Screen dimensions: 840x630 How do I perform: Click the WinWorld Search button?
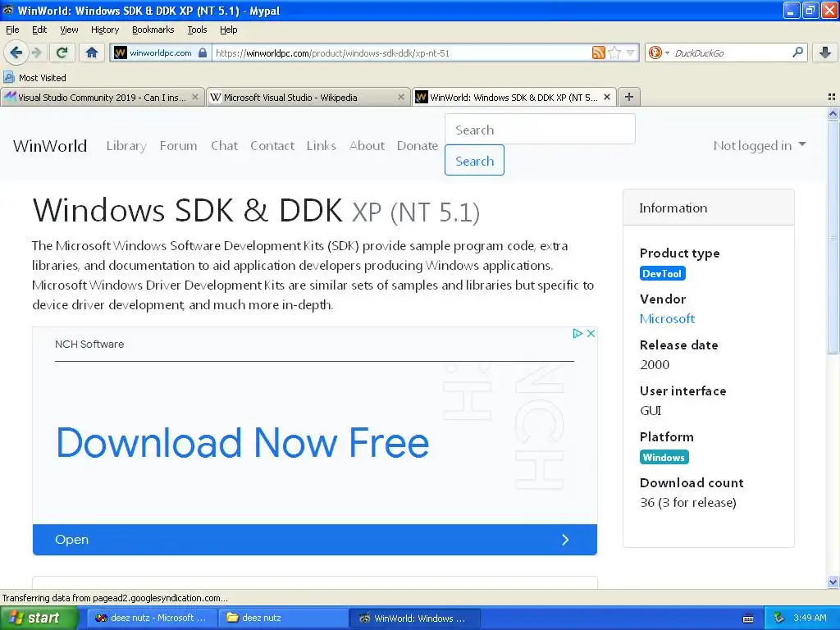474,160
